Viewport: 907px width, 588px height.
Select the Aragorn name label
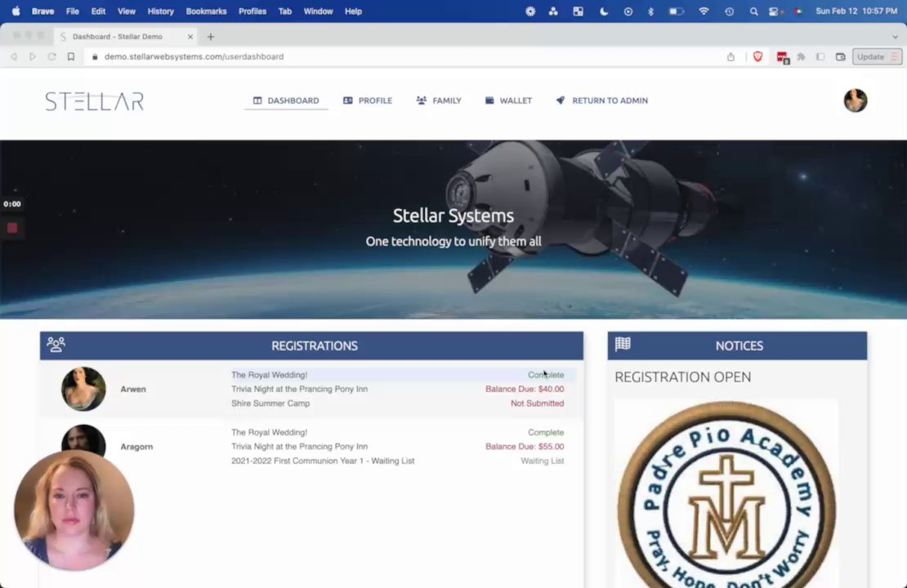click(x=136, y=447)
